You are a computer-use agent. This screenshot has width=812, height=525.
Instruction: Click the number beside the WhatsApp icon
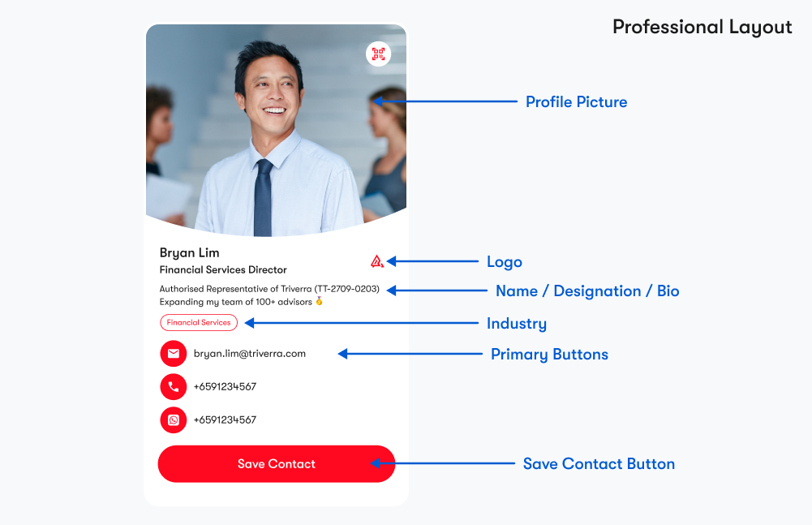(x=225, y=420)
